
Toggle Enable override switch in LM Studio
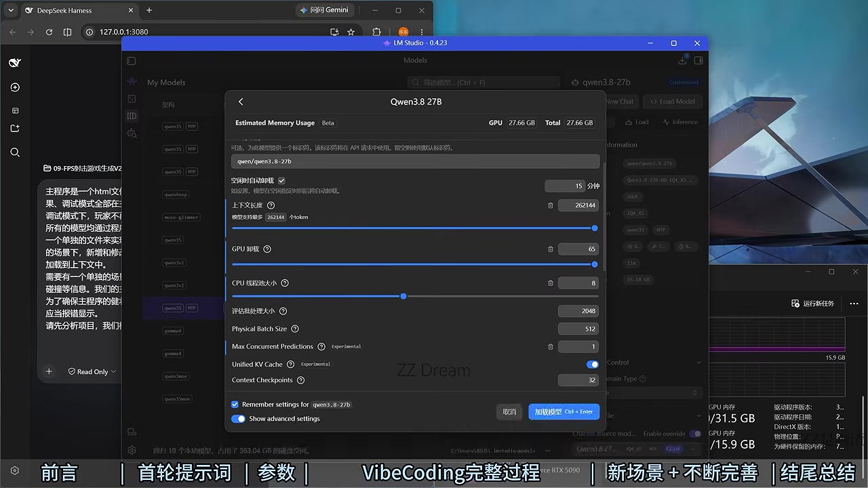(x=695, y=434)
